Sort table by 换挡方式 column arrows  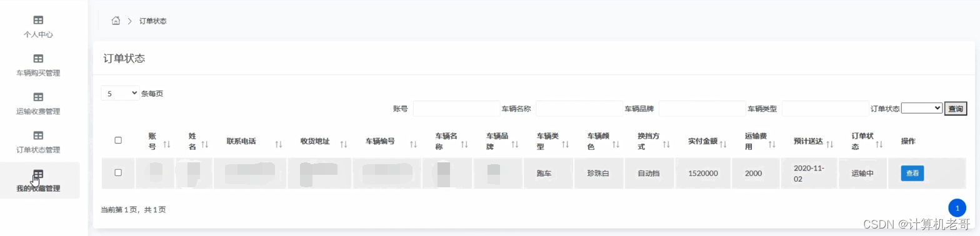click(x=666, y=144)
